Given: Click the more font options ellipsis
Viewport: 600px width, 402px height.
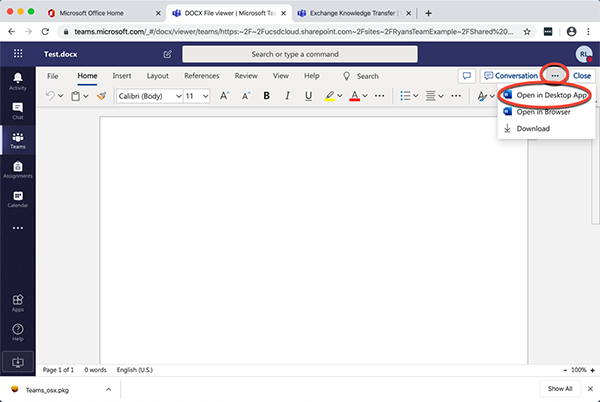Looking at the screenshot, I should coord(380,96).
